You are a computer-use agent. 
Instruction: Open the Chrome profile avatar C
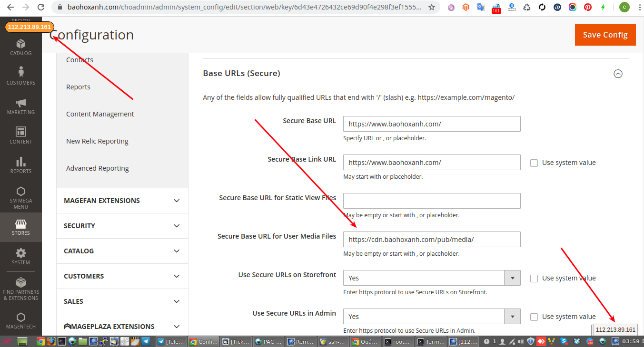pos(624,7)
